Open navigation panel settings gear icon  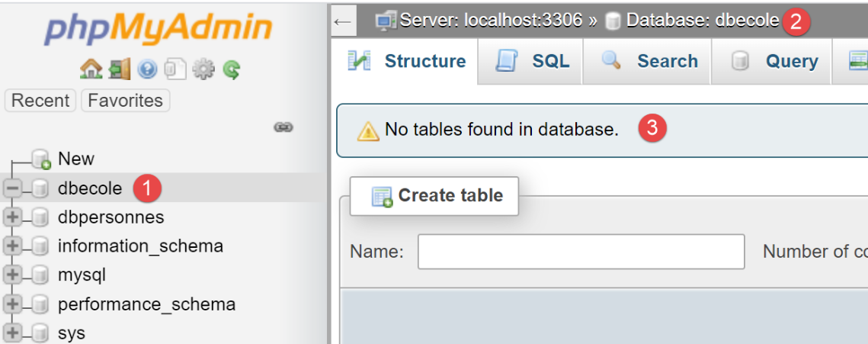tap(203, 70)
